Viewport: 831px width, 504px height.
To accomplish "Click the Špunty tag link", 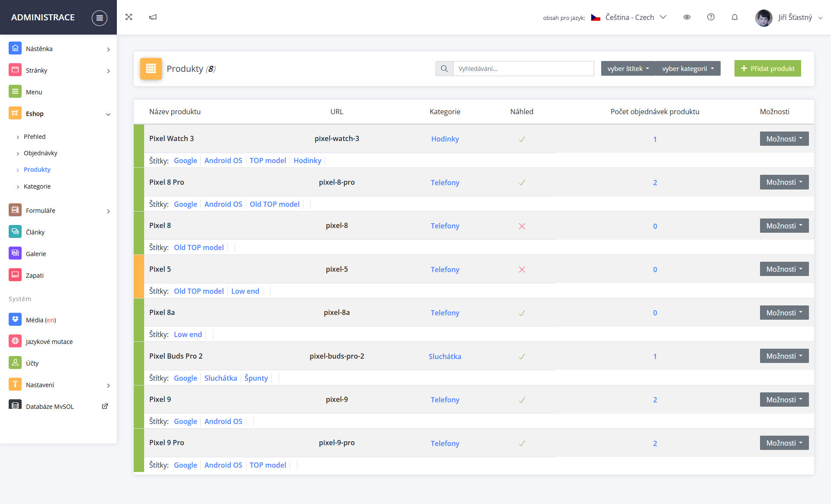I will (x=256, y=378).
